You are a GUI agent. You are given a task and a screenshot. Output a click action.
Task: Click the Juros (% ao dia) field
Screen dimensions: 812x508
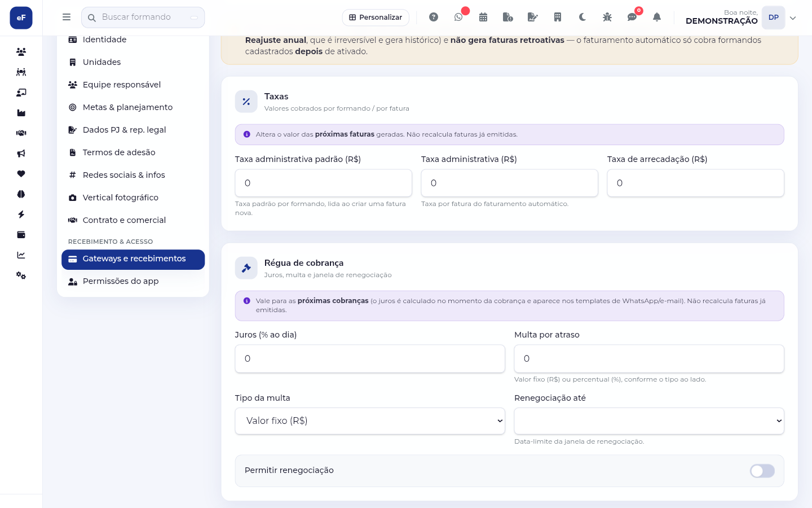coord(370,359)
